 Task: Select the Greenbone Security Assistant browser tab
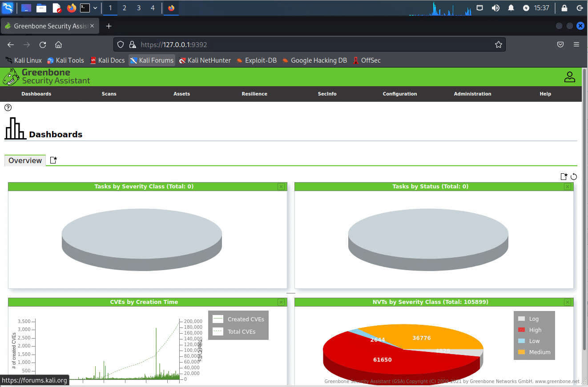[49, 26]
